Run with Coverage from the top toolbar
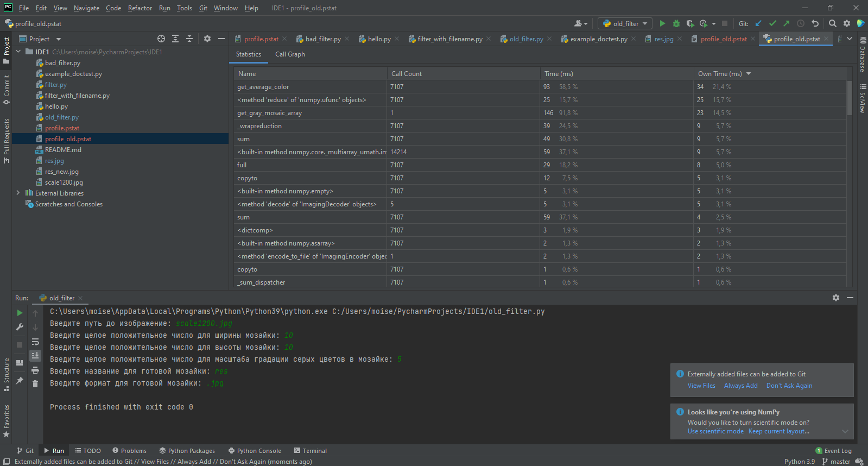This screenshot has height=466, width=868. [690, 23]
